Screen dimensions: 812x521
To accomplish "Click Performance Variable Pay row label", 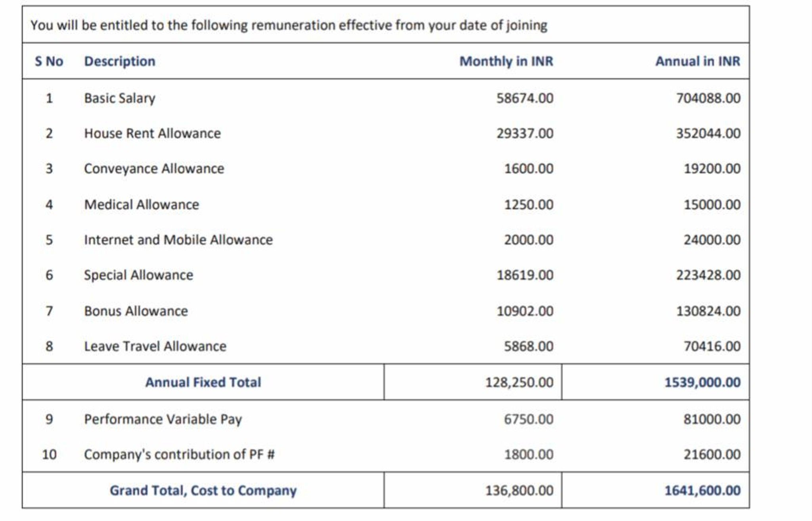I will (163, 419).
